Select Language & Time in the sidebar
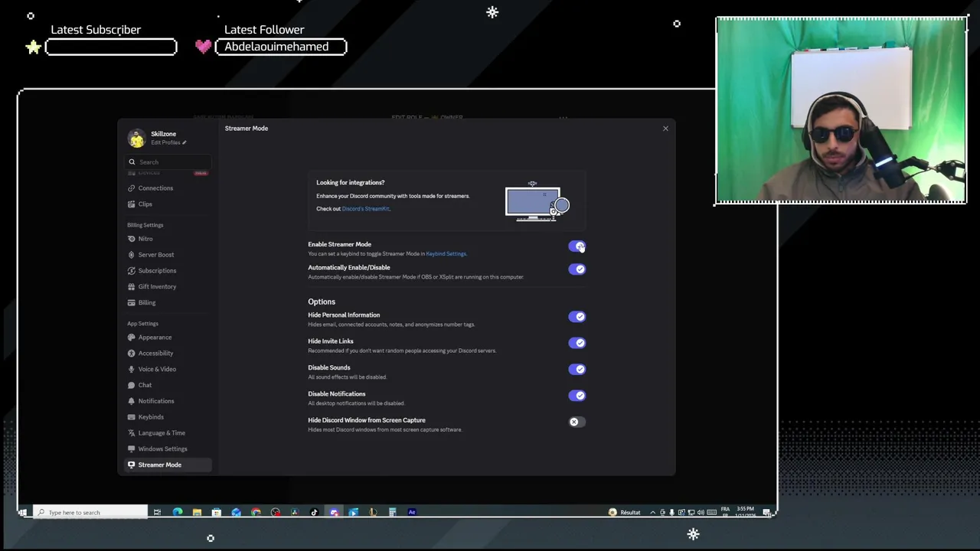This screenshot has height=551, width=980. point(167,433)
